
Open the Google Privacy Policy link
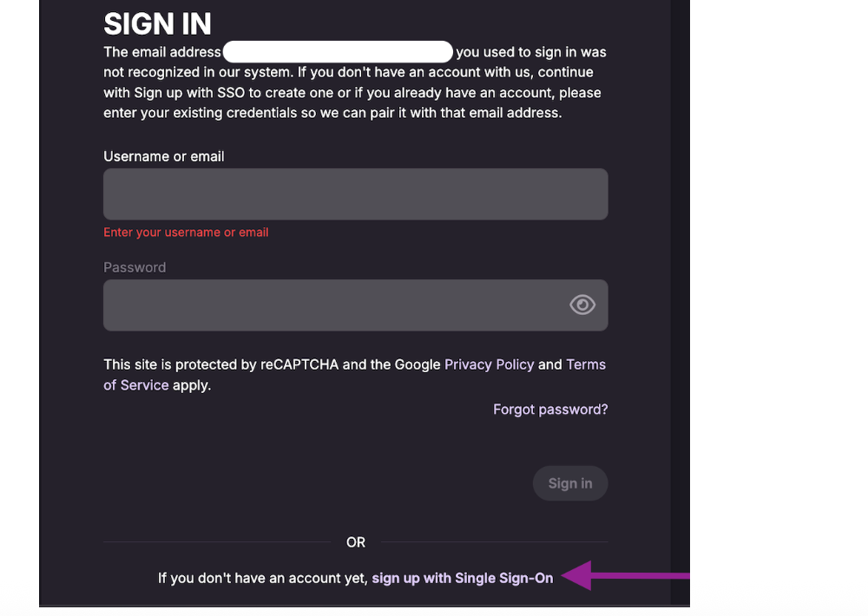click(489, 364)
